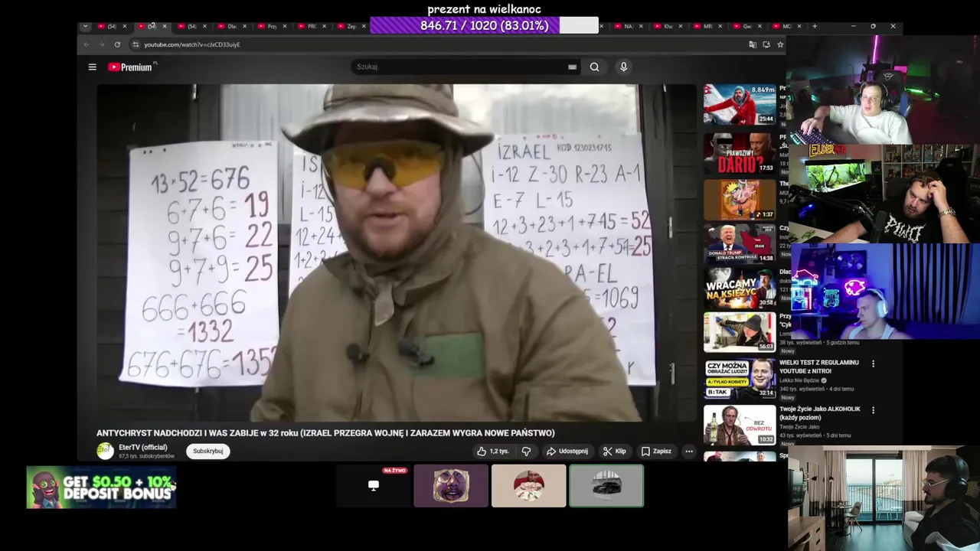Select the NA ŻYWO live screen tile
This screenshot has width=980, height=551.
374,485
